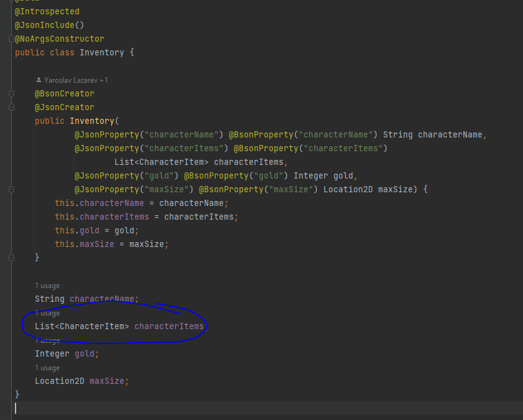The image size is (523, 420).
Task: Click the Integer gold constructor parameter
Action: (323, 176)
